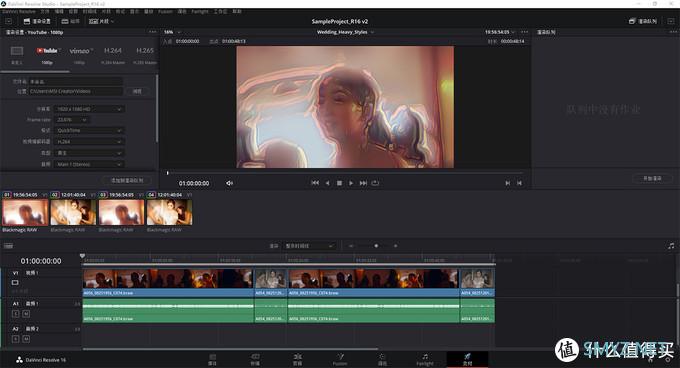Switch to the Deliver page
680x368 pixels.
(x=467, y=359)
